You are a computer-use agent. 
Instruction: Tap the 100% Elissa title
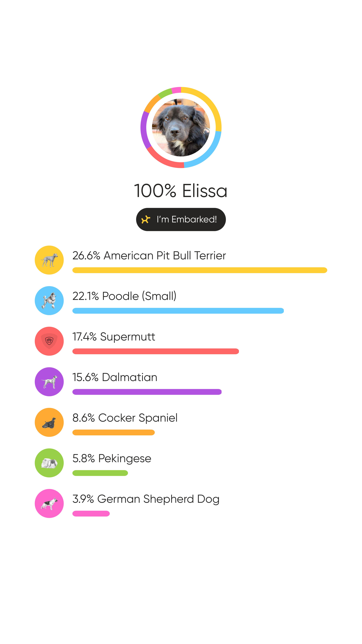click(x=181, y=191)
